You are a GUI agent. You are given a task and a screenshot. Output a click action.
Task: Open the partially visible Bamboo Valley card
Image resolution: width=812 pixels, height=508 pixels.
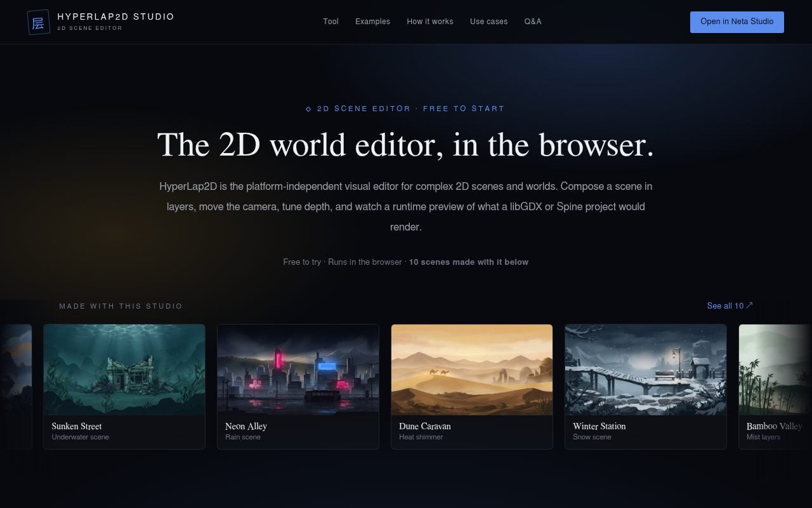click(x=775, y=387)
